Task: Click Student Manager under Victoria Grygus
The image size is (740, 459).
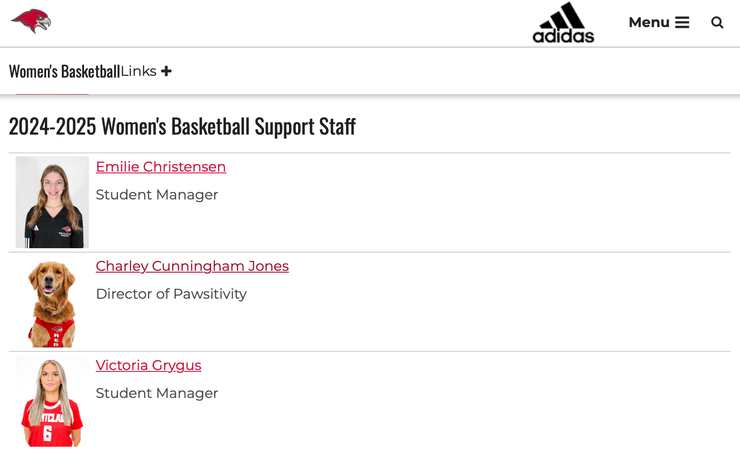Action: 157,393
